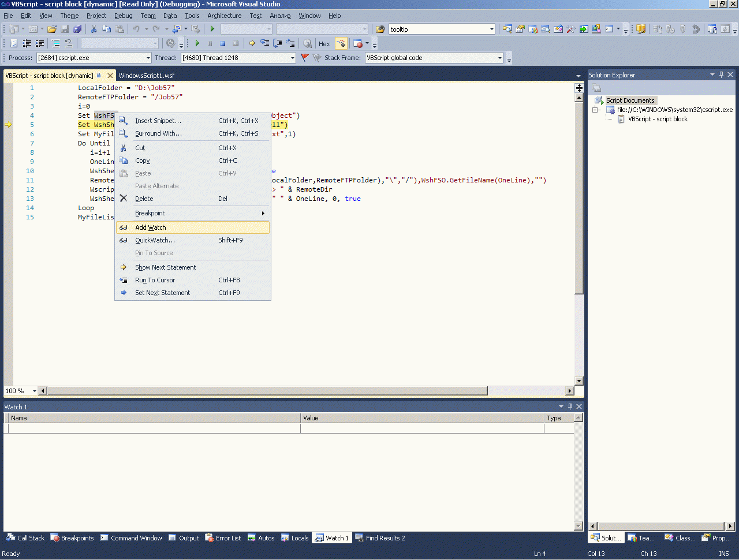Click Show Next Statement yellow arrow icon
Viewport: 739px width, 560px height.
click(x=252, y=43)
